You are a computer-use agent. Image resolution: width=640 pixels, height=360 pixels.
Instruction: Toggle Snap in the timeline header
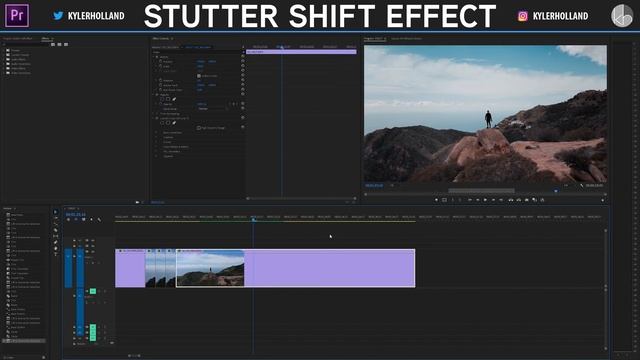[x=76, y=220]
